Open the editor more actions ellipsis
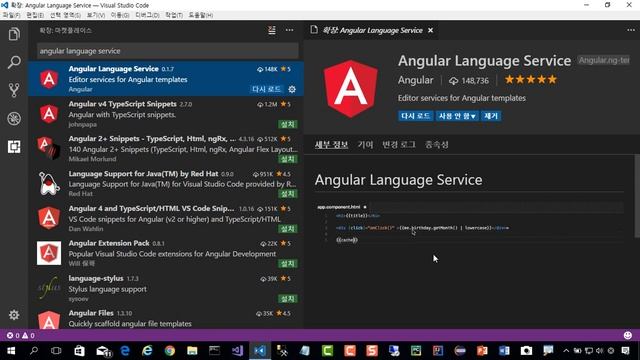 [631, 30]
